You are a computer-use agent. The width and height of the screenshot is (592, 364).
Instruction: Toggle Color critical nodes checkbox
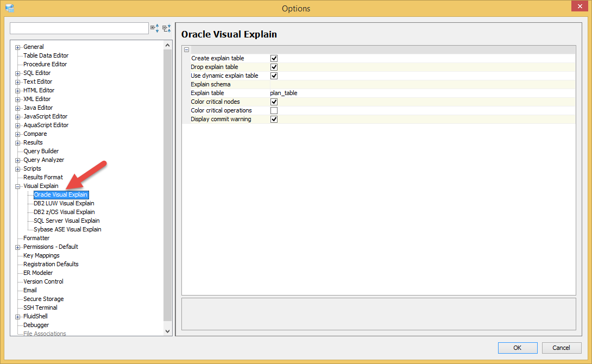[274, 102]
